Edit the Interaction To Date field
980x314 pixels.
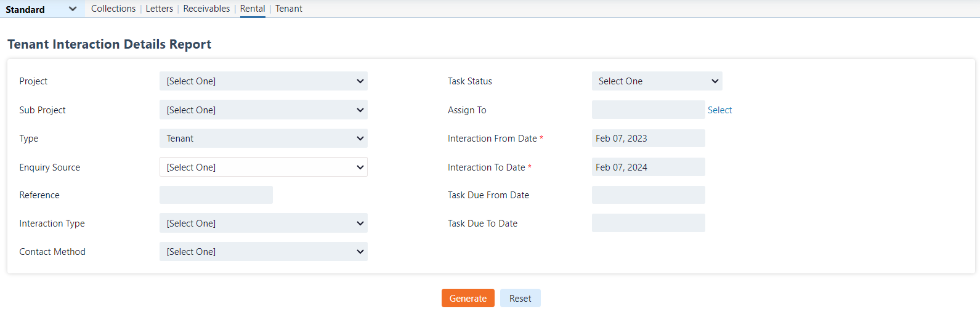pyautogui.click(x=648, y=167)
